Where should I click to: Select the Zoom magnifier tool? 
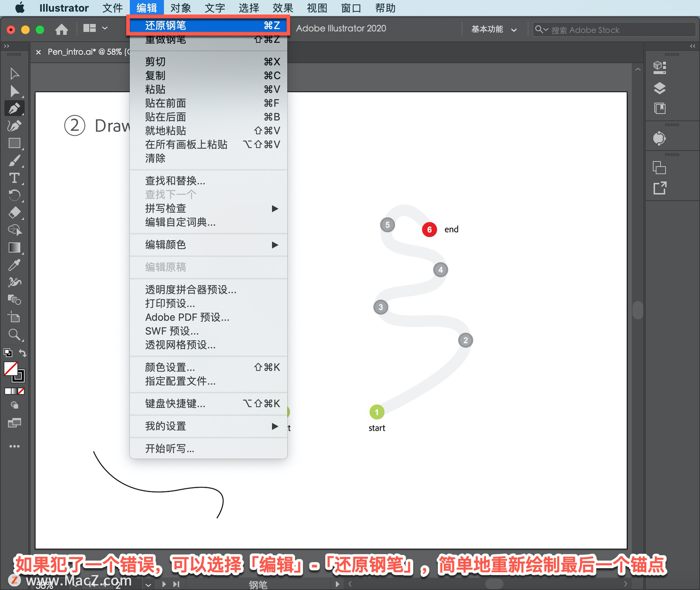point(14,335)
